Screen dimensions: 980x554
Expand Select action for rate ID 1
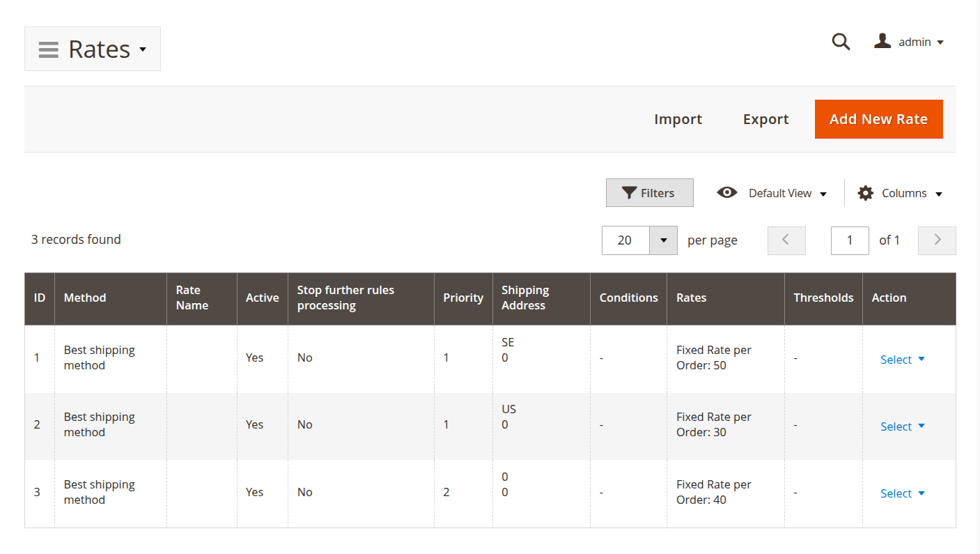903,360
